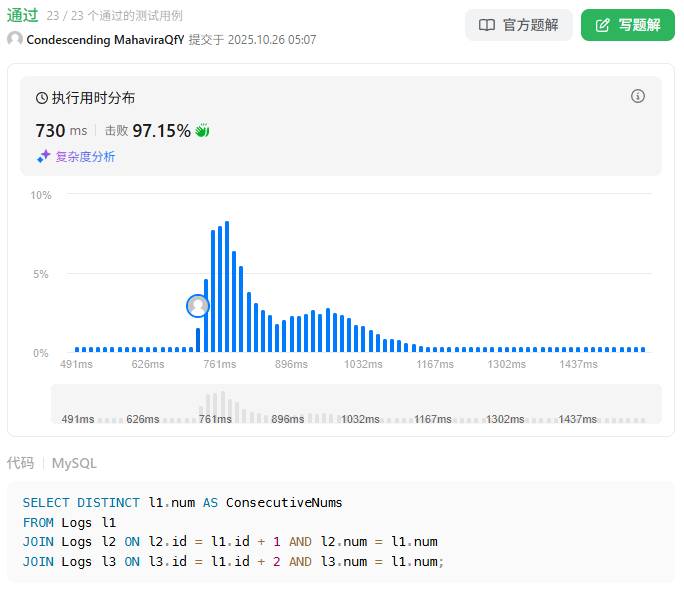The height and width of the screenshot is (590, 684).
Task: Click the info icon in the runtime card
Action: (638, 96)
